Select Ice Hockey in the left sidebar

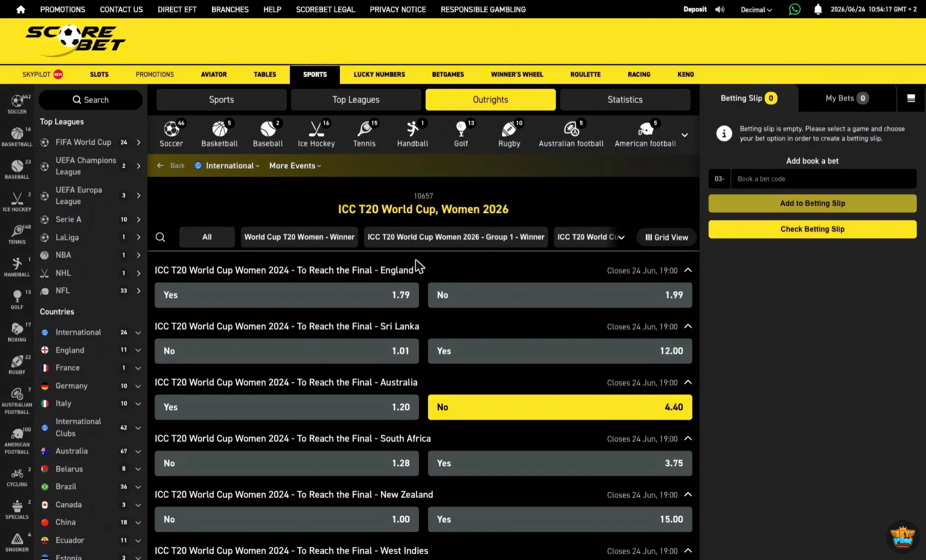coord(17,202)
